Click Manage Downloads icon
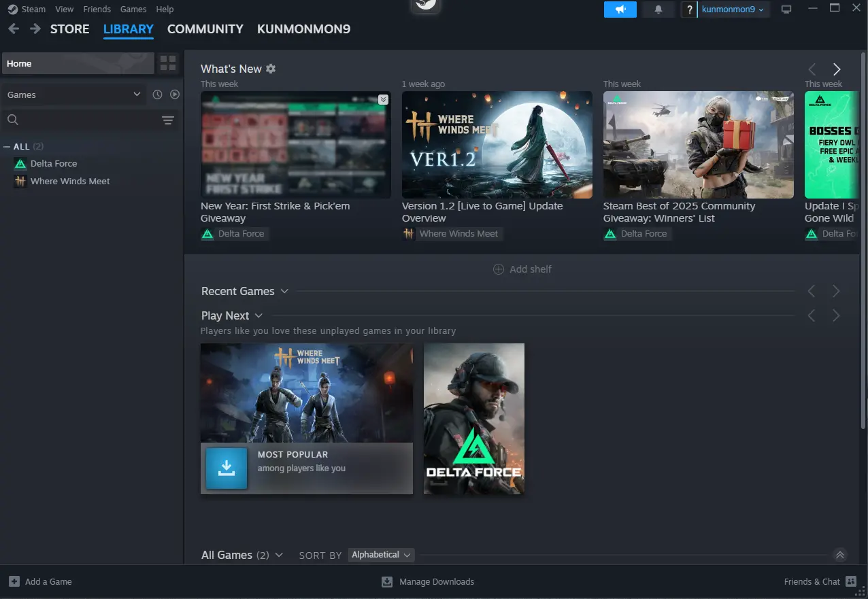 (x=387, y=581)
